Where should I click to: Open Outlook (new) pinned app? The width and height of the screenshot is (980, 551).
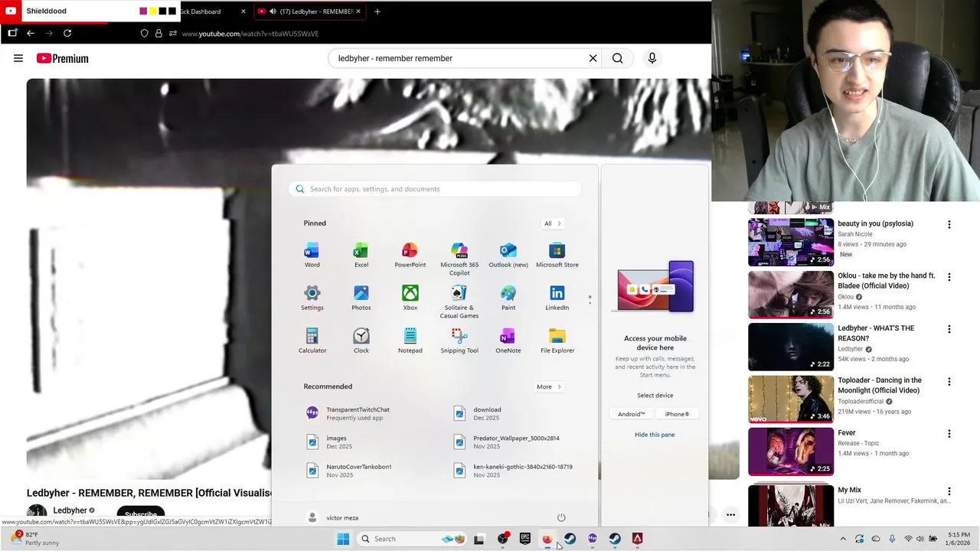[508, 256]
